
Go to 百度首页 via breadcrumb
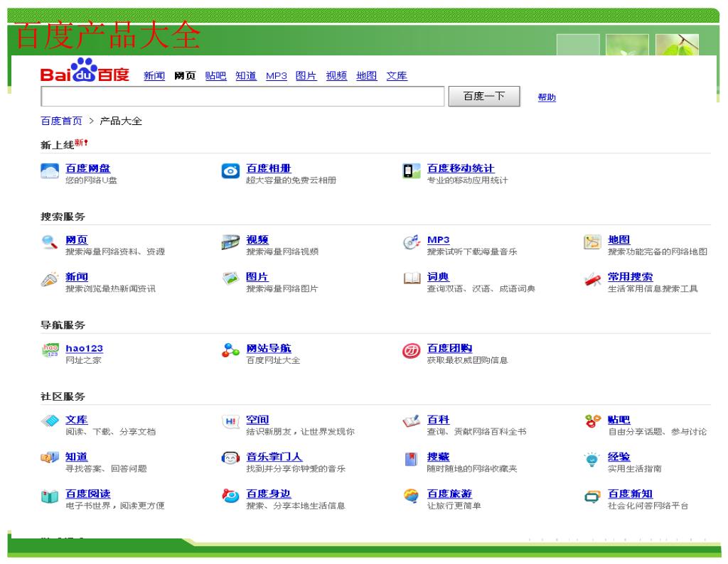click(x=61, y=121)
